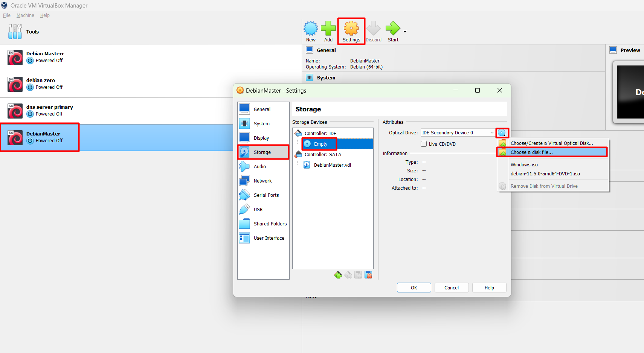Viewport: 644px width, 353px height.
Task: Click the remove storage controller icon
Action: click(348, 275)
